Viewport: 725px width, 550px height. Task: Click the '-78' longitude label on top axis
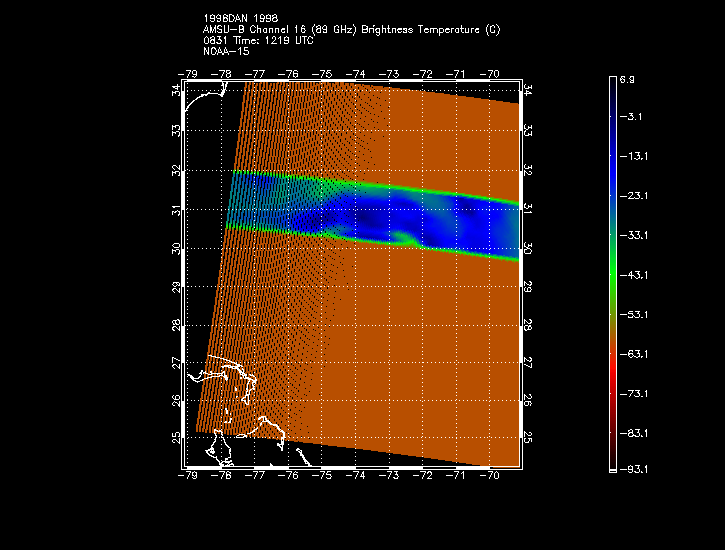(x=221, y=74)
